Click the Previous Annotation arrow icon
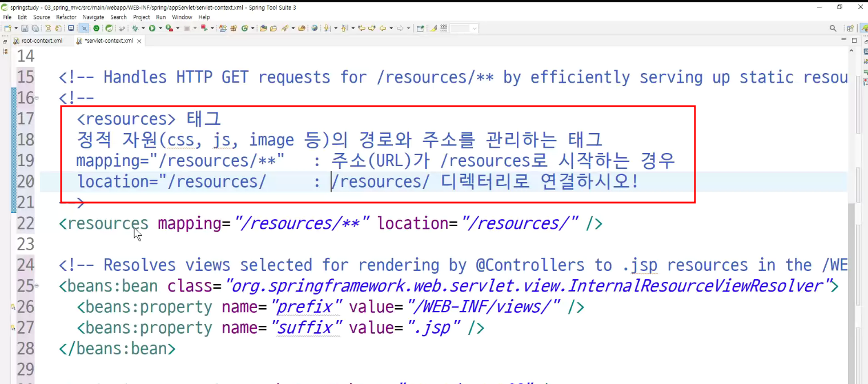This screenshot has height=384, width=868. point(344,28)
